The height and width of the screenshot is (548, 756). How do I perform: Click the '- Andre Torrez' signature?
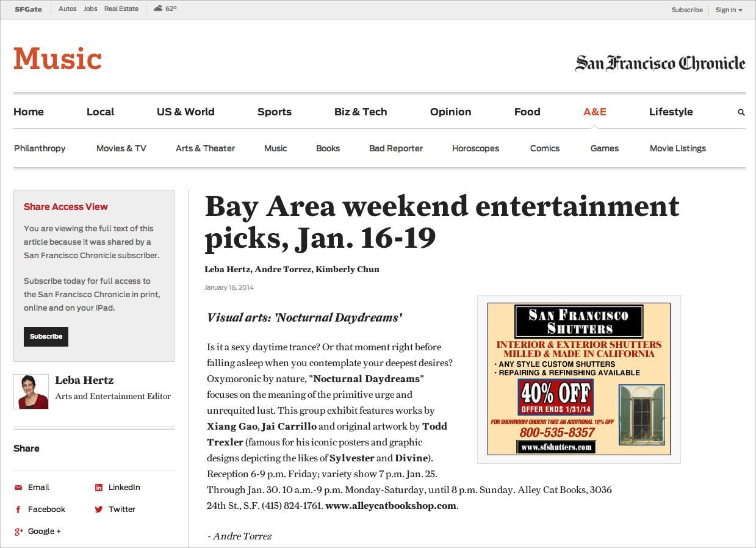[239, 536]
